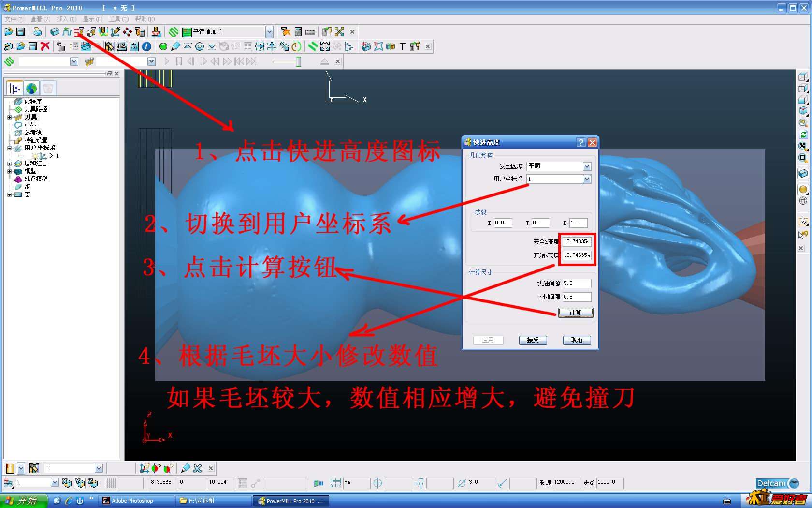
Task: Click the simulation Pause button
Action: coord(179,61)
